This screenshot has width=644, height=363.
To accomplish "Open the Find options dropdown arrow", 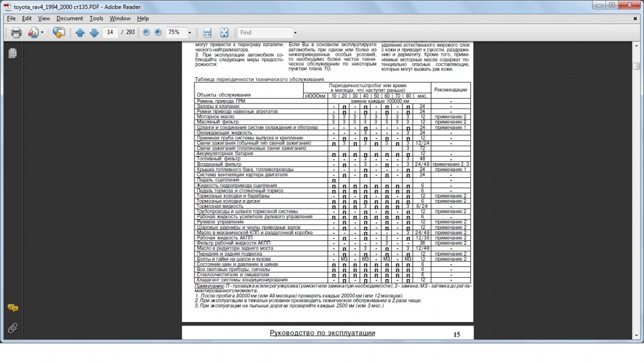I will 295,32.
